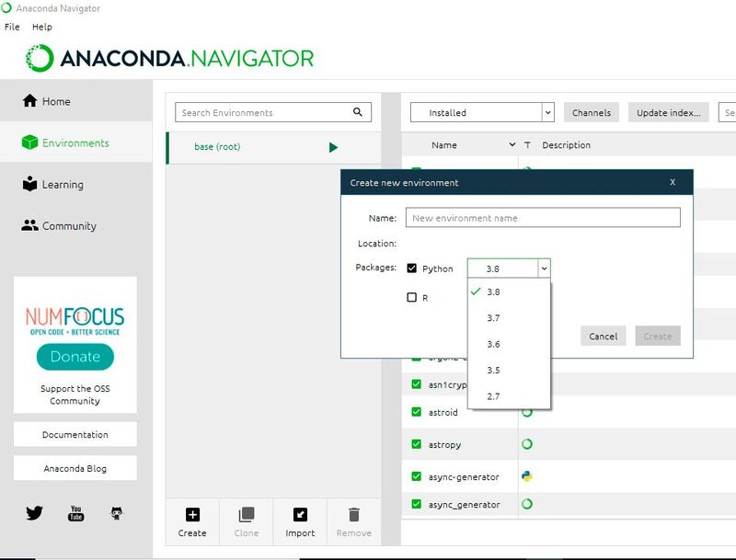The height and width of the screenshot is (560, 736).
Task: Open the File menu
Action: pos(12,27)
